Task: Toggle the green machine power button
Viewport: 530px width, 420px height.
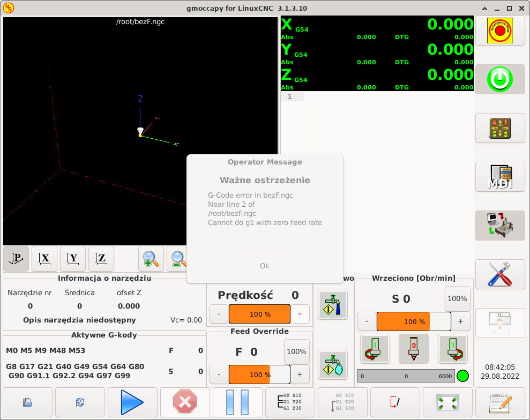Action: (500, 79)
